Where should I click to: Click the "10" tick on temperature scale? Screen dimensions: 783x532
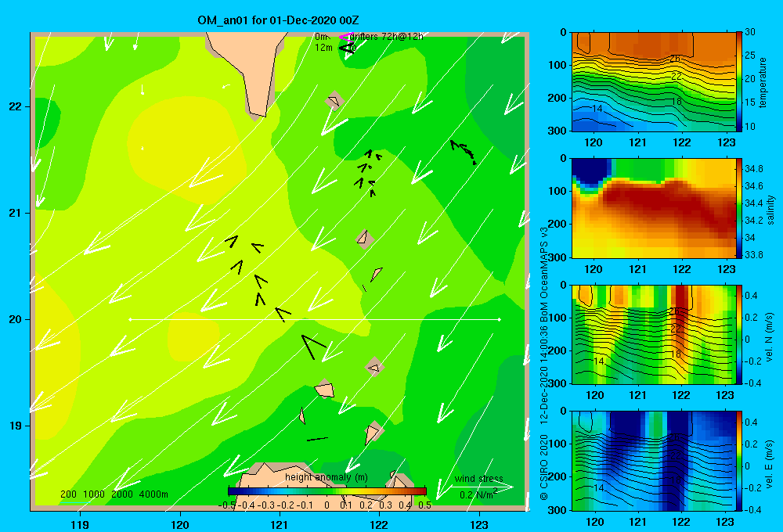coord(749,126)
